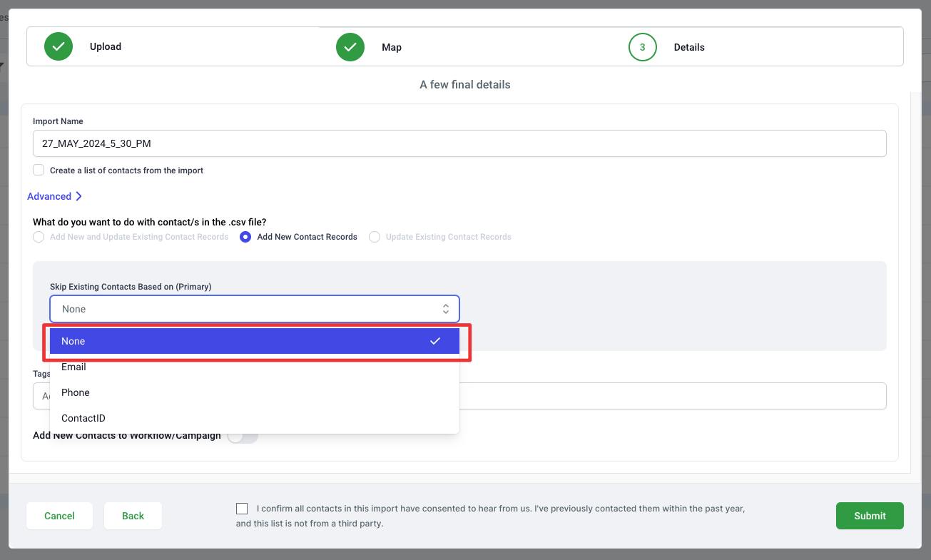Click the up-down arrows on Skip Existing dropdown
This screenshot has height=560, width=931.
[x=445, y=309]
